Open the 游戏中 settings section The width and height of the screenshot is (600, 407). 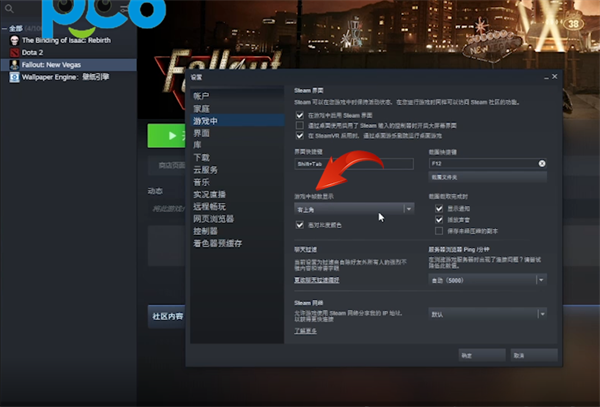point(205,121)
